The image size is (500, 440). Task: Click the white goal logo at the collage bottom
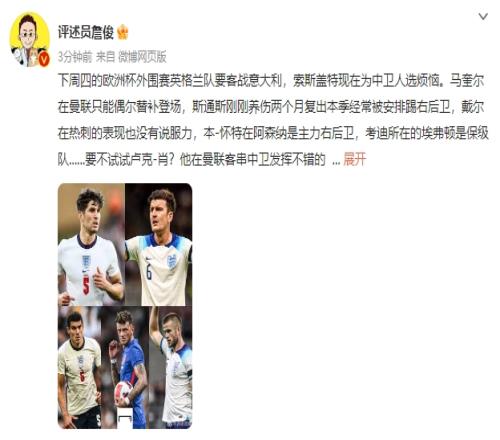125,419
